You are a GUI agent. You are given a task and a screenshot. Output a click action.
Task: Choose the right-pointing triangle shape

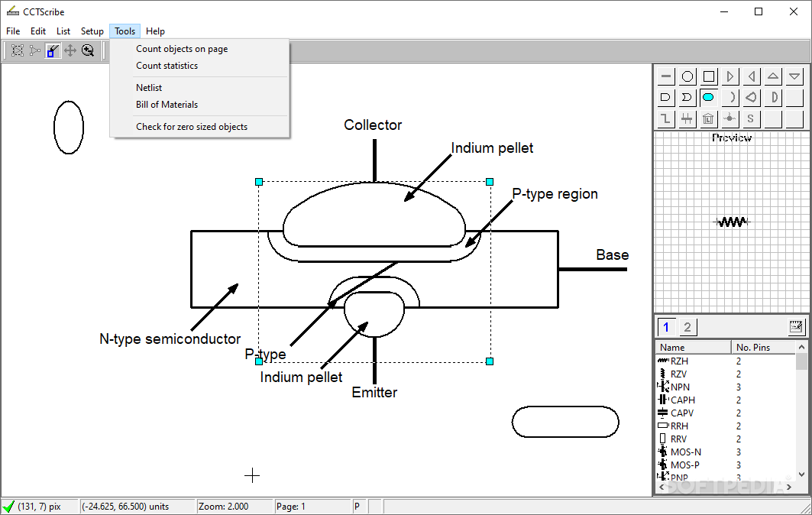[x=730, y=76]
